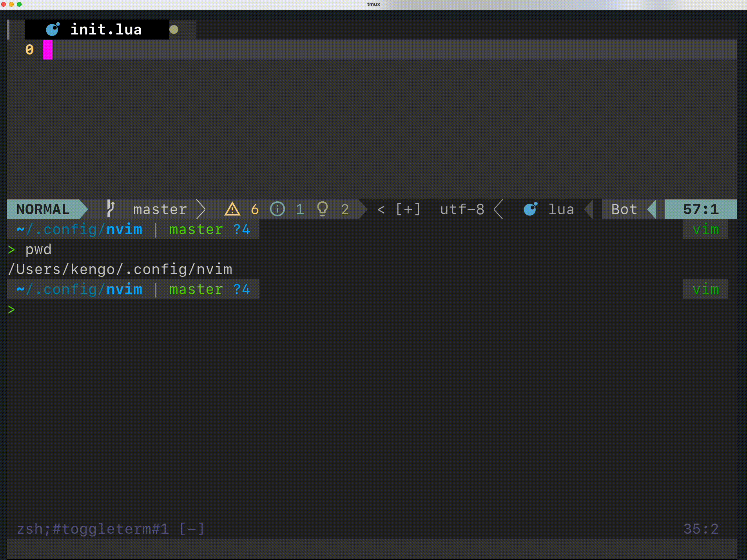Click the Bot scroll position indicator
The image size is (747, 560).
(x=624, y=210)
